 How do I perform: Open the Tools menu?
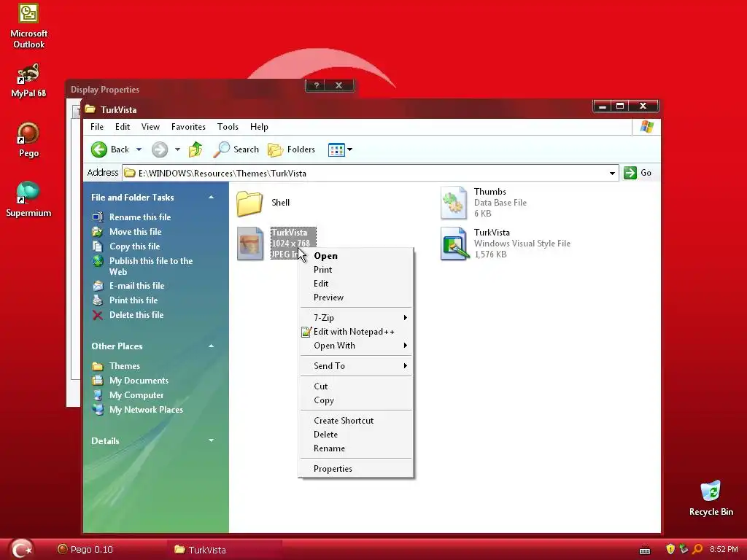(x=228, y=127)
